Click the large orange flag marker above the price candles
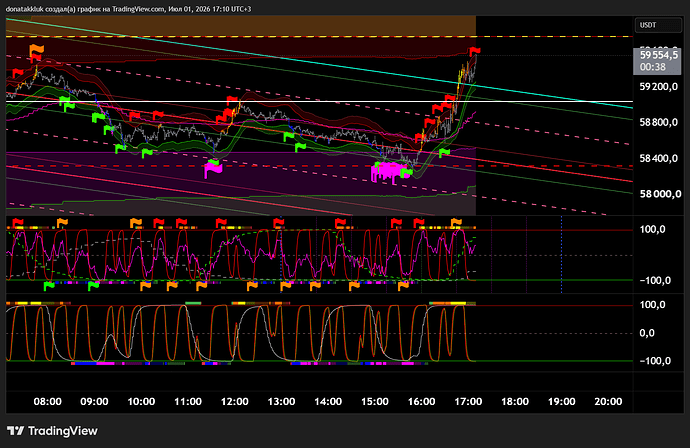 [37, 51]
